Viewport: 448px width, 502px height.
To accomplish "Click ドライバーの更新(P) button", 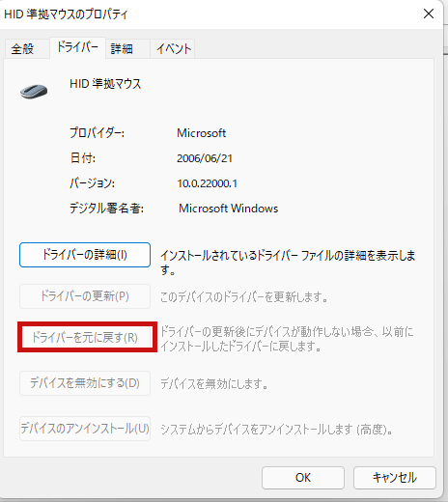I will click(85, 296).
